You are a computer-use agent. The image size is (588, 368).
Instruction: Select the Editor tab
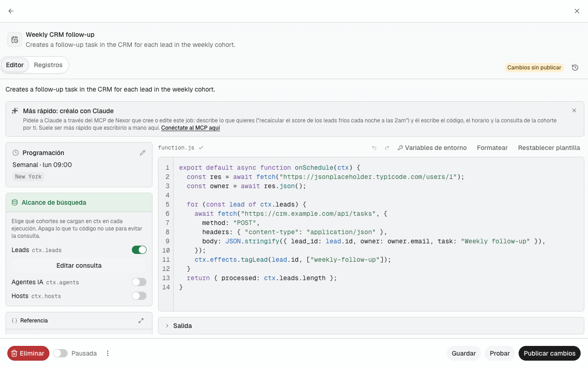pyautogui.click(x=15, y=65)
